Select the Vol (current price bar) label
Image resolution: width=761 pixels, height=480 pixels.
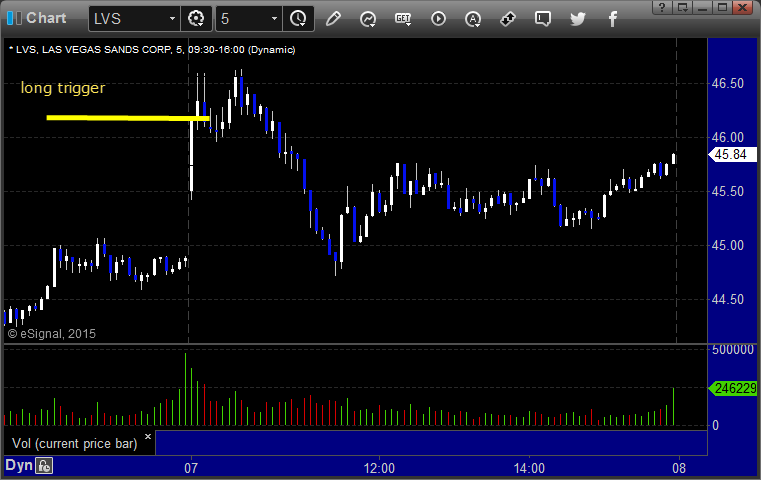click(x=75, y=444)
